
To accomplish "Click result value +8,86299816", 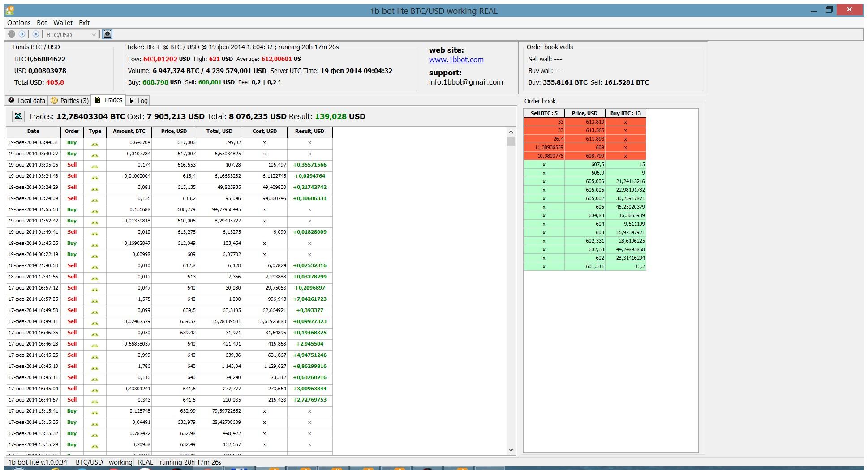I will [309, 367].
